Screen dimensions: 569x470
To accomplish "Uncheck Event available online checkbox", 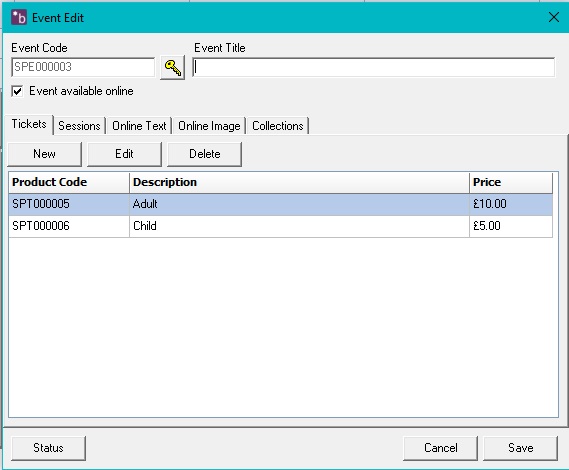I will coord(17,91).
